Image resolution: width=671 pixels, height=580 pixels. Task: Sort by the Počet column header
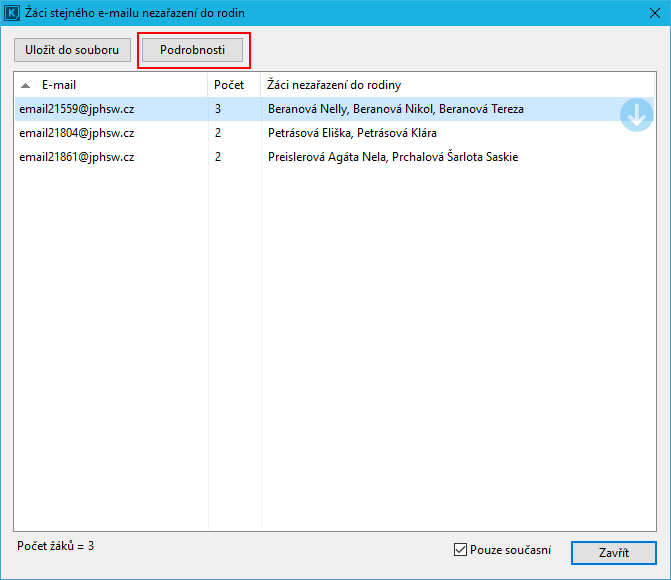click(233, 85)
